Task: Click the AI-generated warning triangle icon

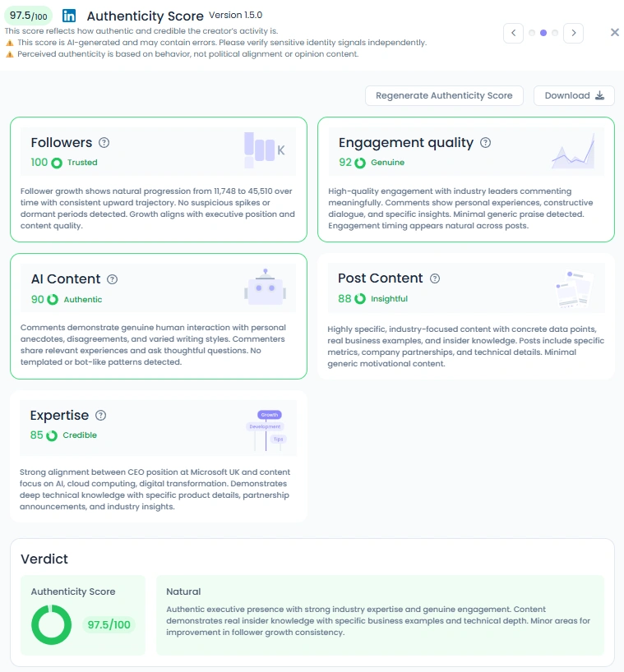Action: pos(9,43)
